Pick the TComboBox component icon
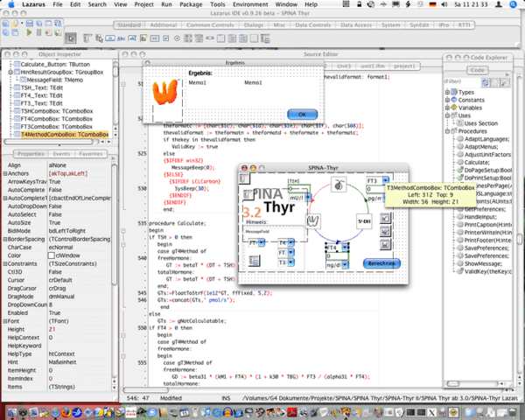The height and width of the screenshot is (420, 525). (x=199, y=38)
